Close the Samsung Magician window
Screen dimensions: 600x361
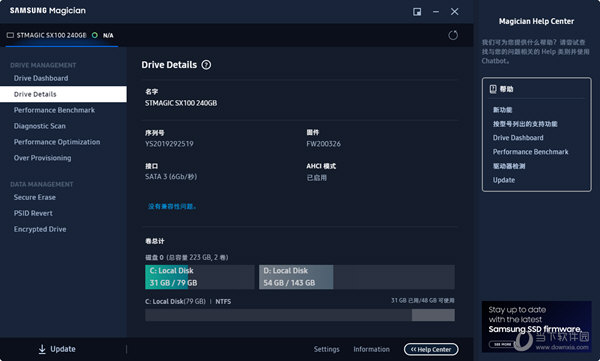tap(455, 12)
